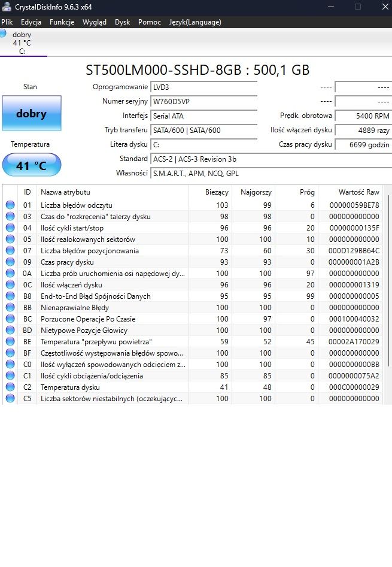The height and width of the screenshot is (567, 392).
Task: Click status orb for Liczba błędów odczytu
Action: (x=10, y=205)
